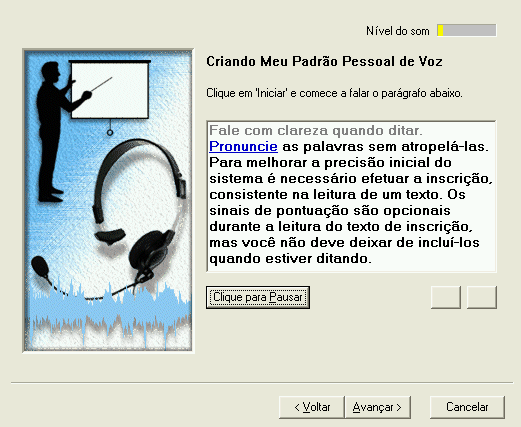Screen dimensions: 521x427
Task: Pause recording with Clique para Pausar
Action: [258, 297]
